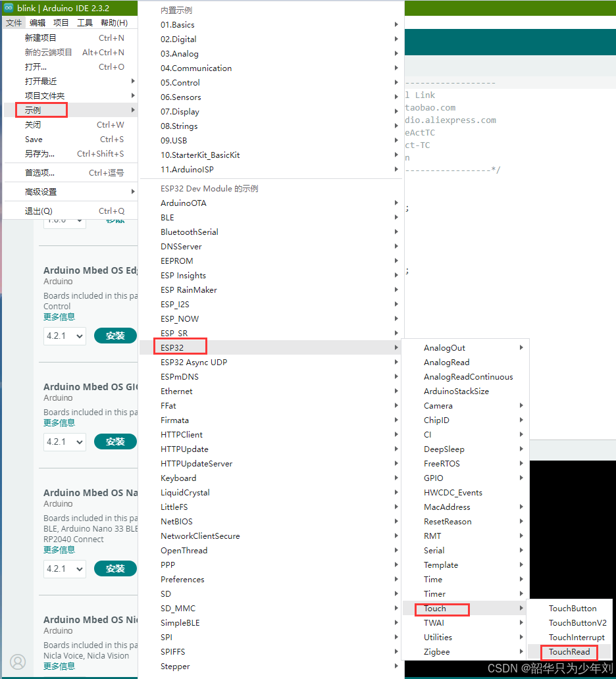Choose 退出(Q) menu entry

[70, 211]
